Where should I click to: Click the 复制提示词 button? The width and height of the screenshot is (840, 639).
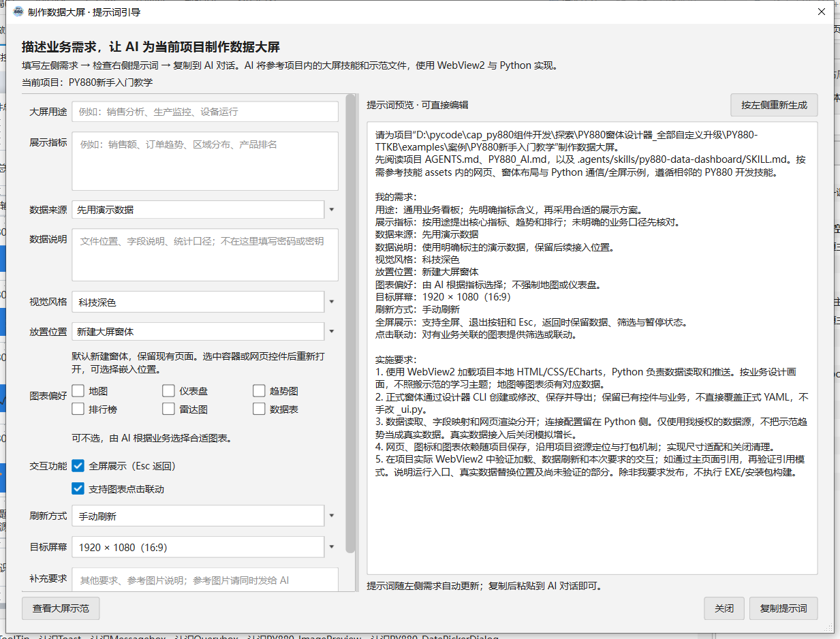[x=783, y=608]
